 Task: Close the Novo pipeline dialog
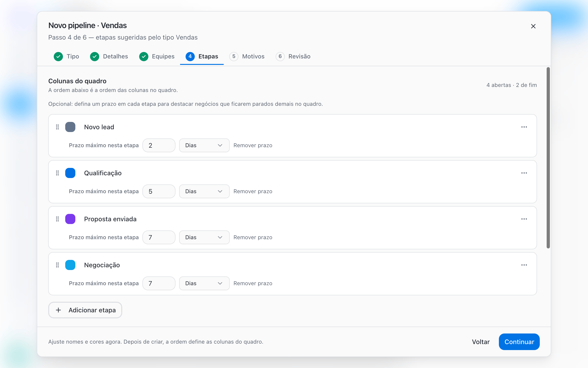[533, 26]
